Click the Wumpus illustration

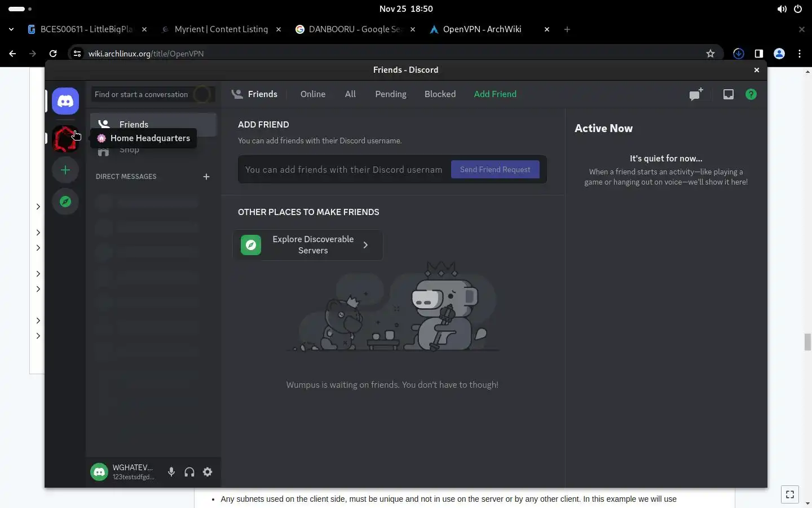point(392,306)
